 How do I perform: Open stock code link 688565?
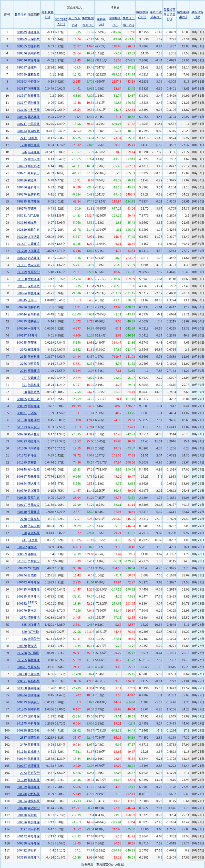22,46
